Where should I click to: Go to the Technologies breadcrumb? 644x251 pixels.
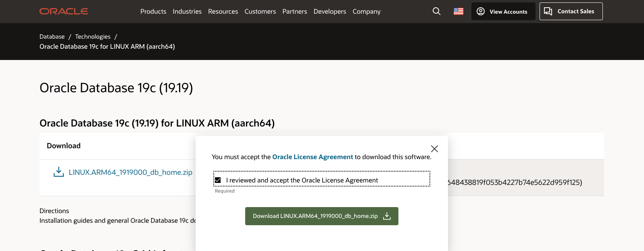(x=93, y=36)
